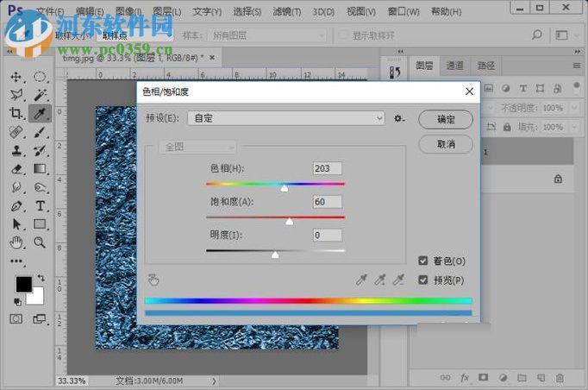This screenshot has width=588, height=390.
Task: Click trash icon to delete layer
Action: tap(560, 378)
